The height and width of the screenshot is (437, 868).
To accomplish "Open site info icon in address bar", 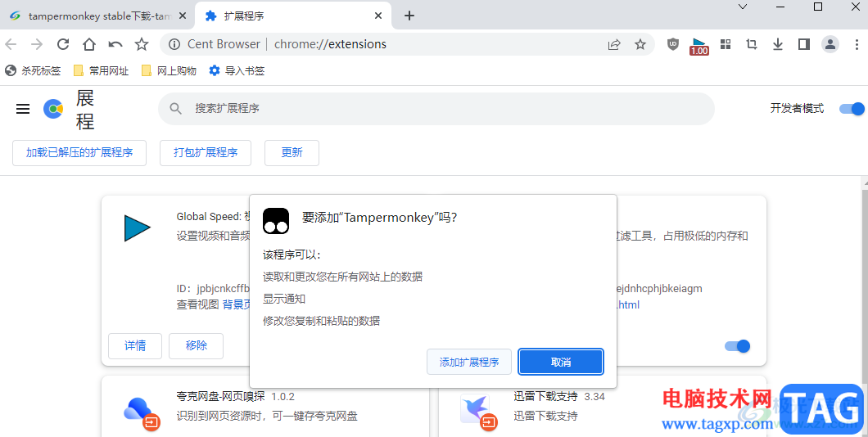I will click(x=174, y=44).
